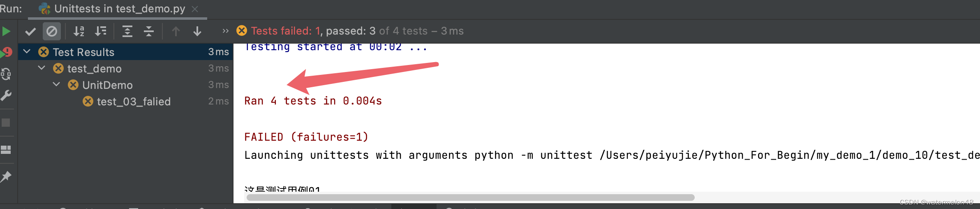Click the horizontal scrollbar of console output
Screen dimensions: 980x209
pyautogui.click(x=470, y=197)
